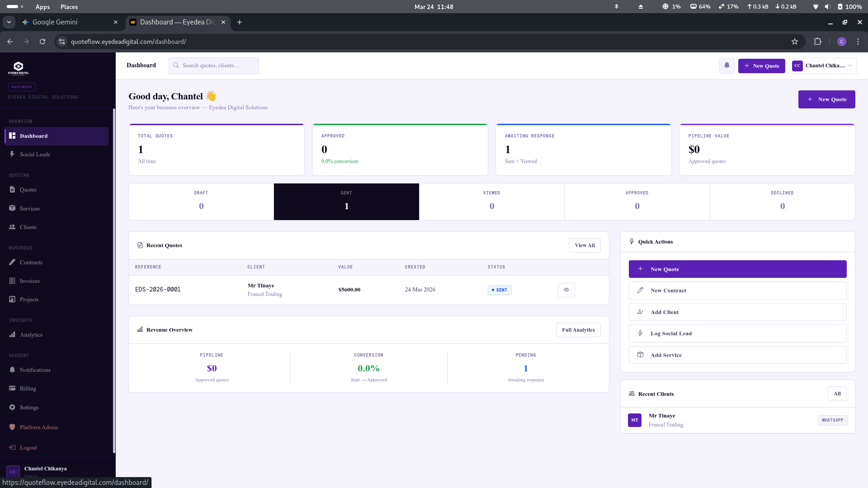Expand the Chantel Chika user dropdown
This screenshot has width=868, height=488.
[823, 66]
